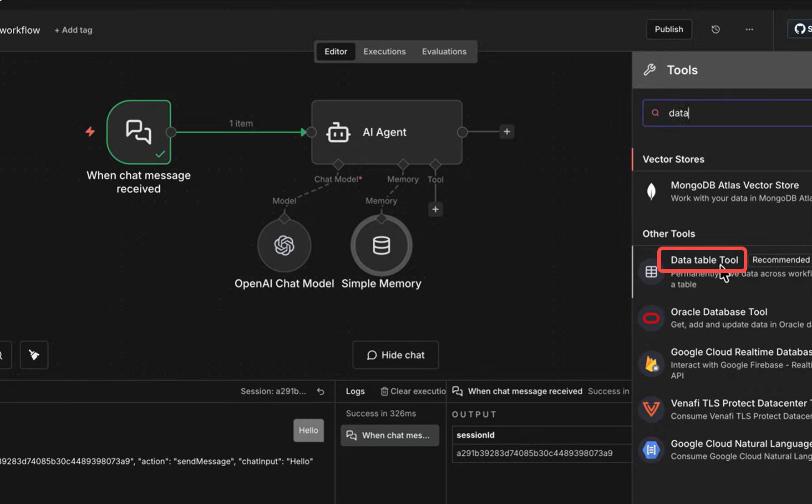Viewport: 812px width, 504px height.
Task: Click the + Add tag link
Action: tap(73, 30)
